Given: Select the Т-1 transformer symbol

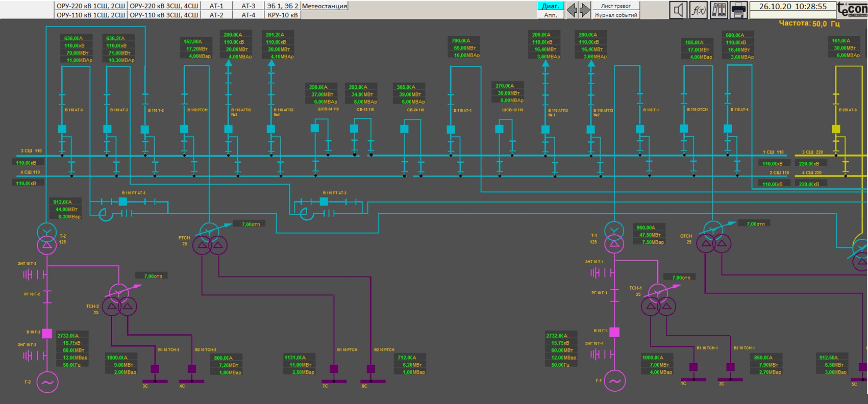Looking at the screenshot, I should pyautogui.click(x=614, y=237).
